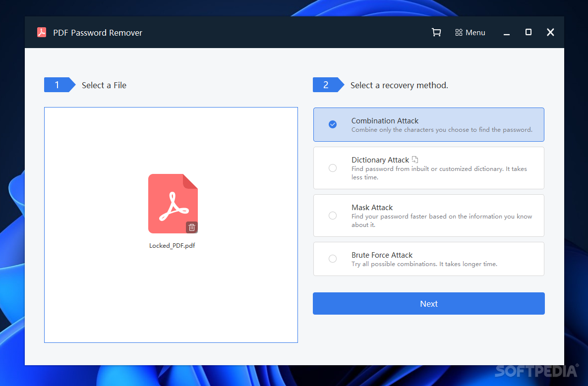Click the PDF Password Remover app logo
Viewport: 588px width, 386px height.
point(42,32)
